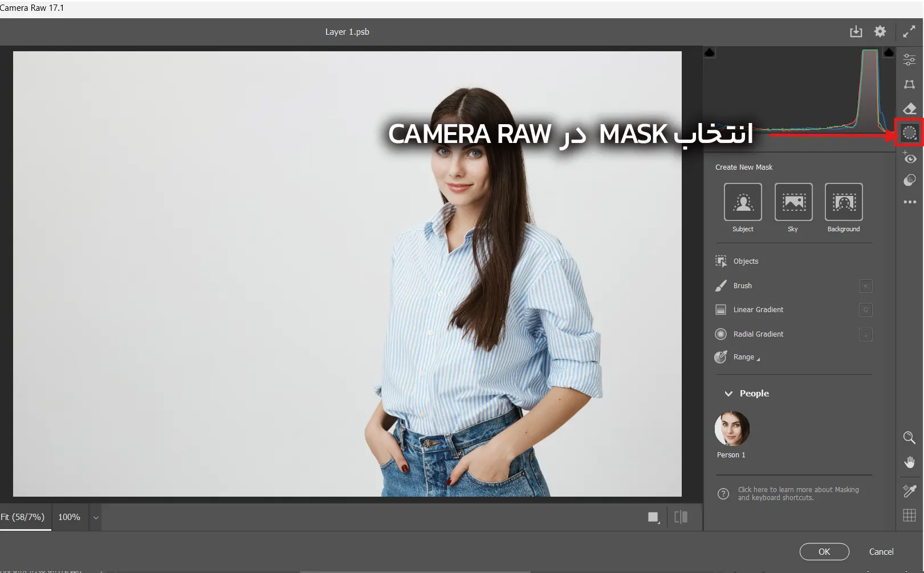Click the Radial Gradient circle icon

point(721,334)
